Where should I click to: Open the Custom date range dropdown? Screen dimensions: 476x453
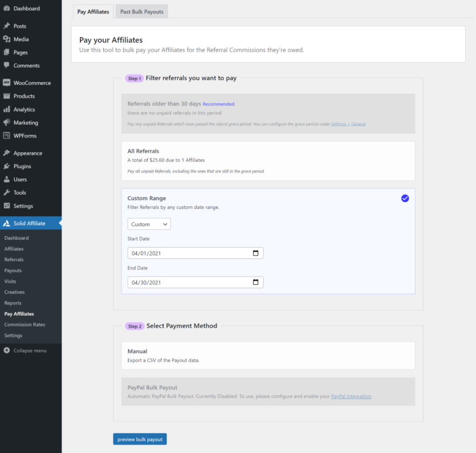pyautogui.click(x=149, y=224)
